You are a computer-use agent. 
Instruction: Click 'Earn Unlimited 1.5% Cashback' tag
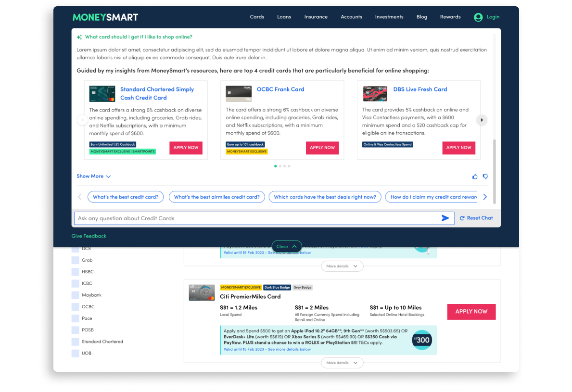tap(113, 145)
